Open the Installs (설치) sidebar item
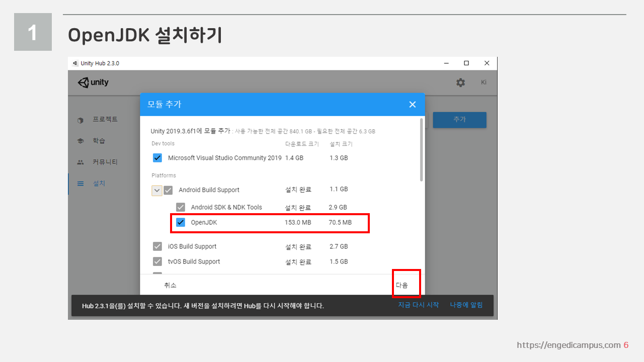644x362 pixels. [x=98, y=184]
